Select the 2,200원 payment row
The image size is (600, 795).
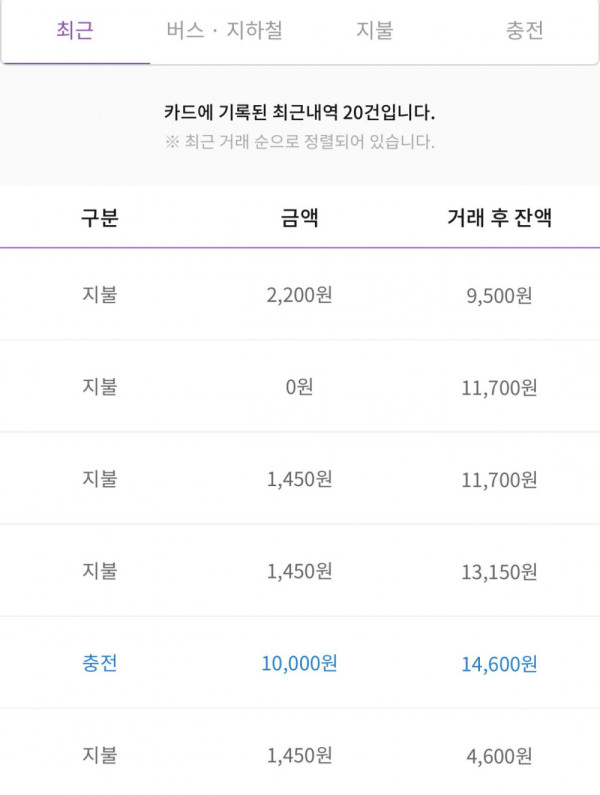click(300, 295)
